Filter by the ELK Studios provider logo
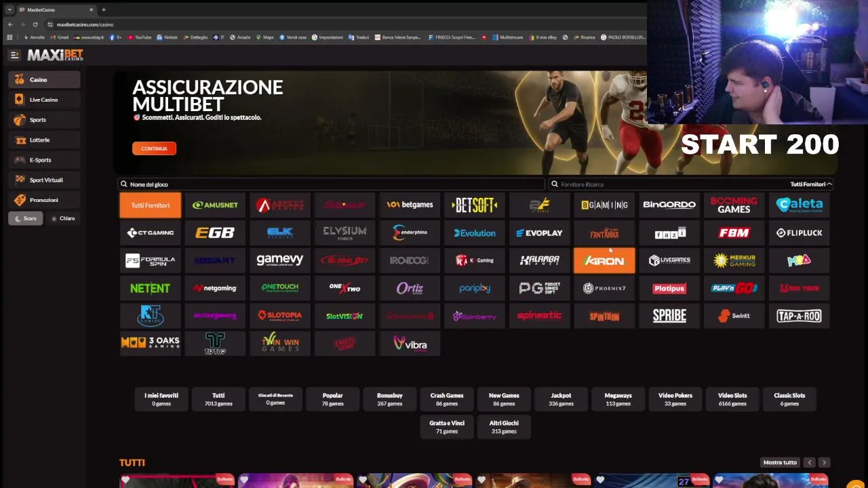Screen dimensions: 868x488 280,233
